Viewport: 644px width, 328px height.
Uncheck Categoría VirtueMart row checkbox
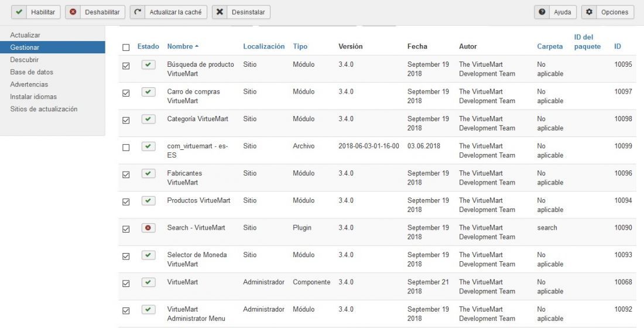point(126,120)
